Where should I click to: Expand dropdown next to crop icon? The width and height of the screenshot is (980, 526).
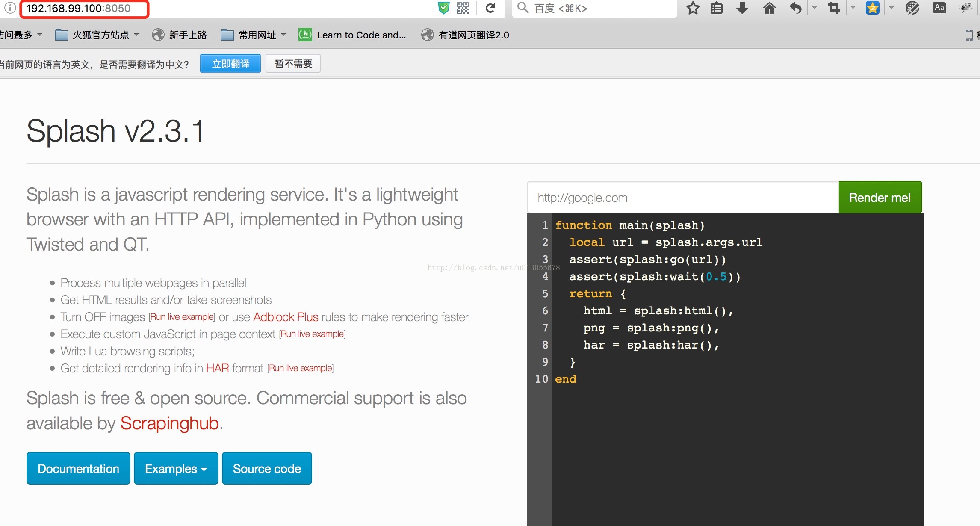coord(853,7)
